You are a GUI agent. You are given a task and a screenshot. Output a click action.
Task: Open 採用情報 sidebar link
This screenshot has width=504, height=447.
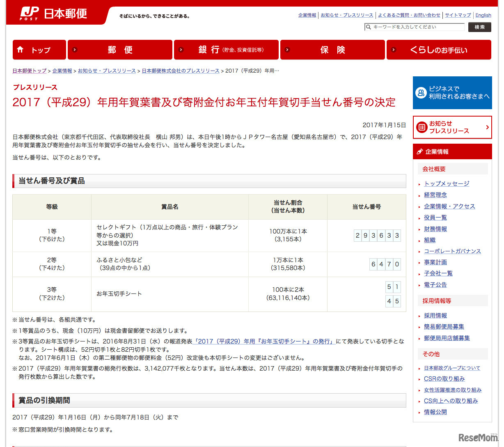click(x=435, y=315)
